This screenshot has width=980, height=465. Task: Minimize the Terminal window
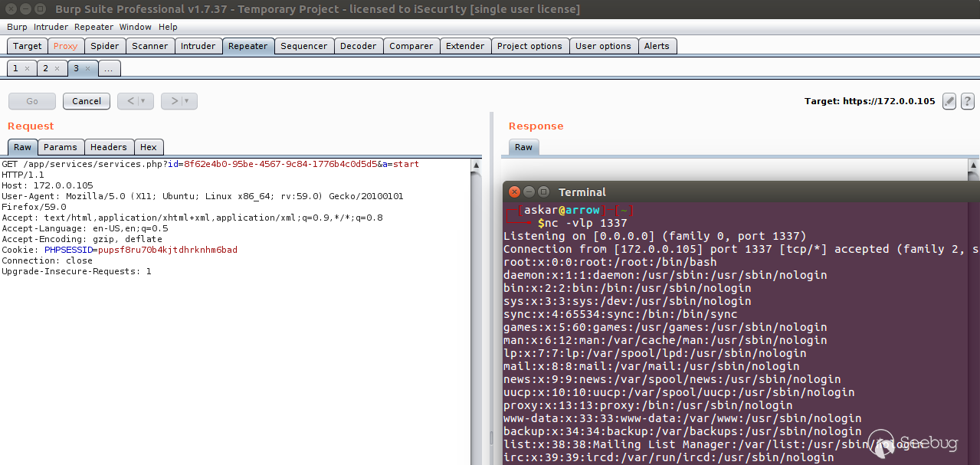click(529, 192)
